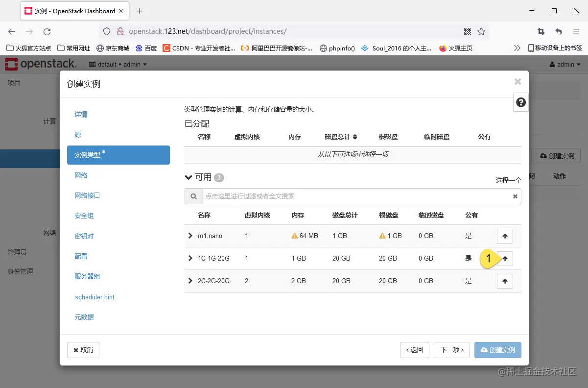Click the up arrow for m1.nano flavor
The width and height of the screenshot is (588, 388).
(505, 236)
